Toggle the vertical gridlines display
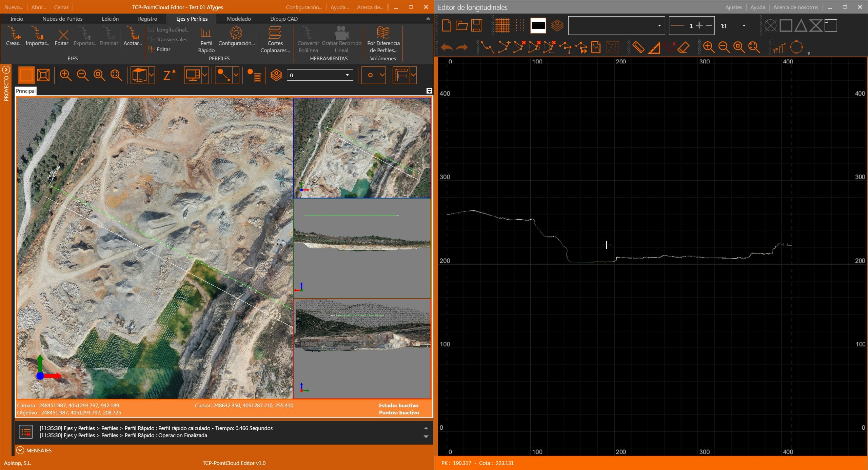 [519, 25]
